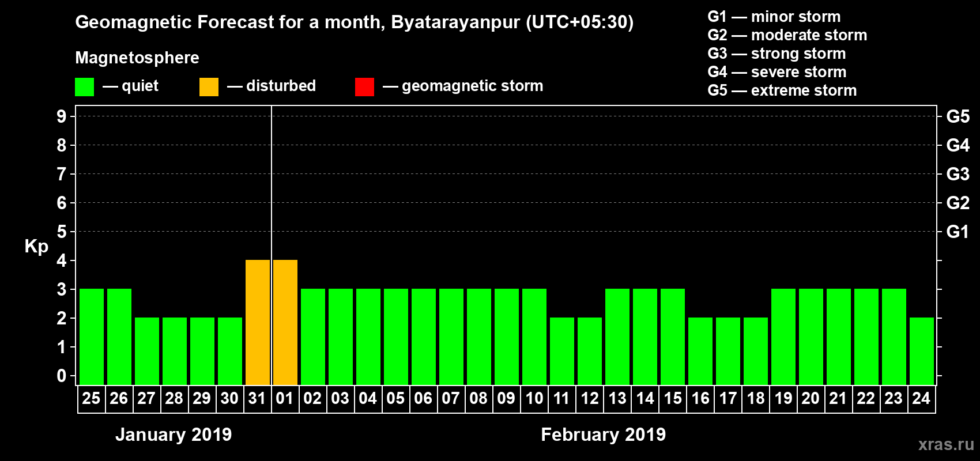The height and width of the screenshot is (461, 980).
Task: Click the '— disturbed' legend text
Action: pos(272,86)
